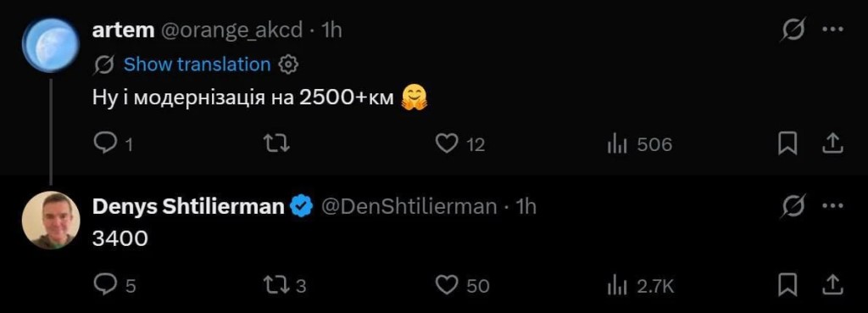View analytics showing 2.7K views

641,286
